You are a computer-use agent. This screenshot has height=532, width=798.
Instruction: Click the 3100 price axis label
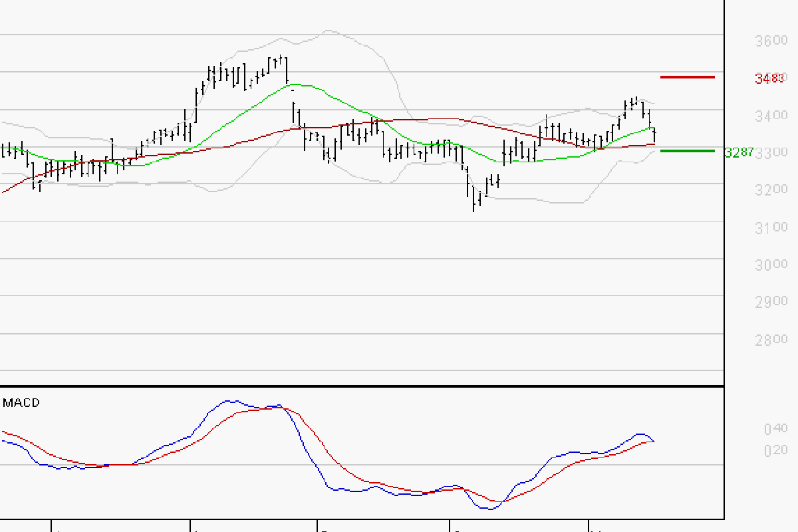click(771, 228)
